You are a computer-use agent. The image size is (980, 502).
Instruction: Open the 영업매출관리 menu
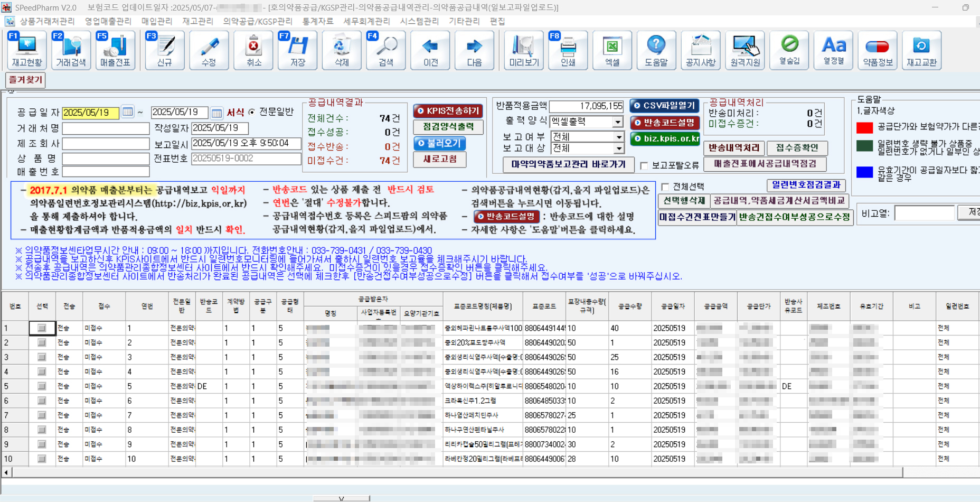pyautogui.click(x=108, y=21)
